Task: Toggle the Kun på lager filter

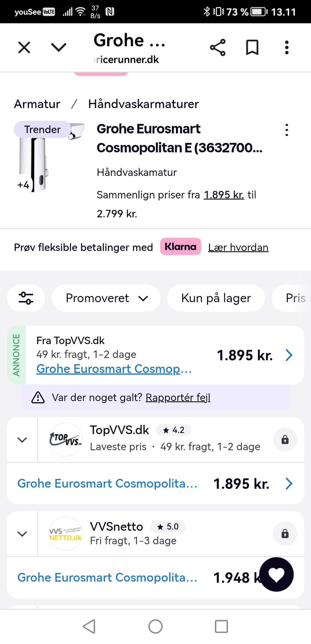Action: tap(216, 298)
